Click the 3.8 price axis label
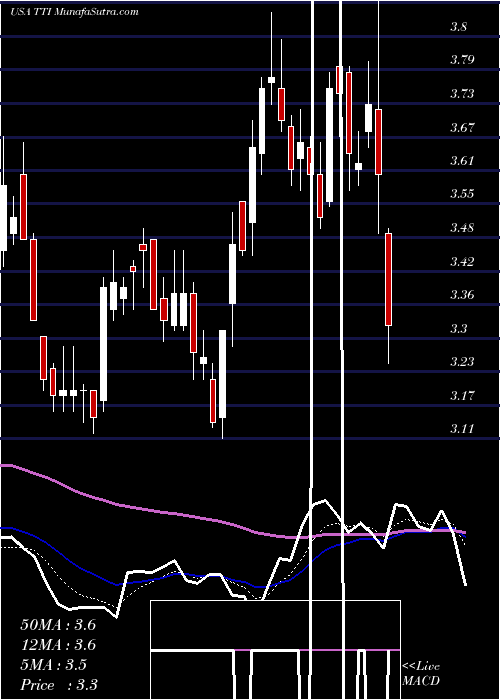 [x=458, y=26]
